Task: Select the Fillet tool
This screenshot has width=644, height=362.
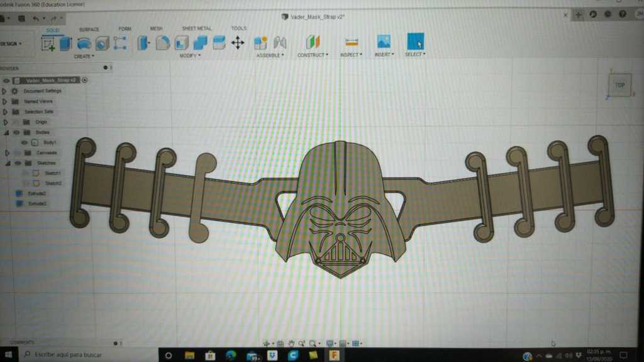Action: 163,43
